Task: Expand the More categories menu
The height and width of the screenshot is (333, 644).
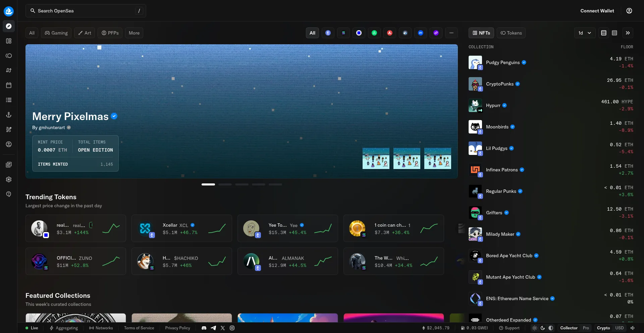Action: point(134,33)
